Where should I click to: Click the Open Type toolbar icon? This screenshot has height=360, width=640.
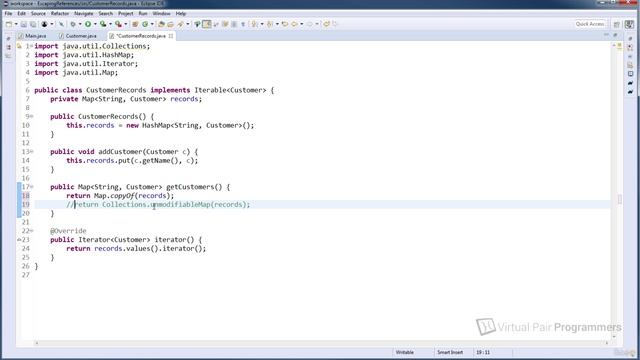[x=161, y=24]
